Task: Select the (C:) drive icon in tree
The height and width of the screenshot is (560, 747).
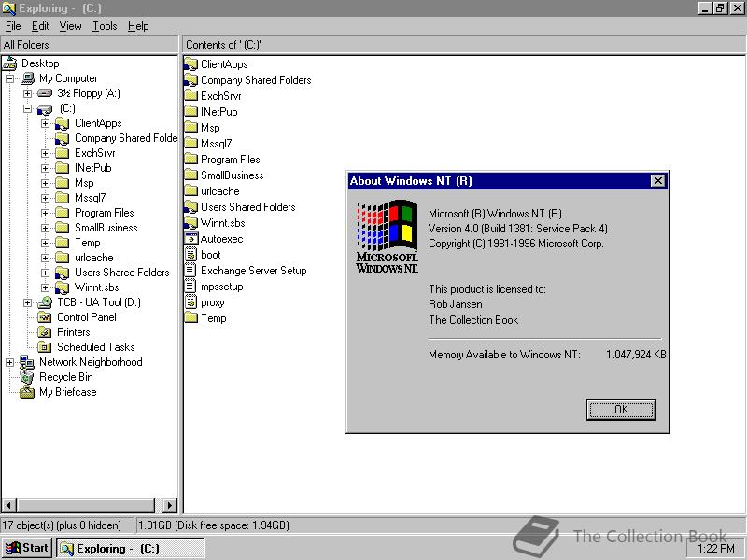Action: (45, 110)
